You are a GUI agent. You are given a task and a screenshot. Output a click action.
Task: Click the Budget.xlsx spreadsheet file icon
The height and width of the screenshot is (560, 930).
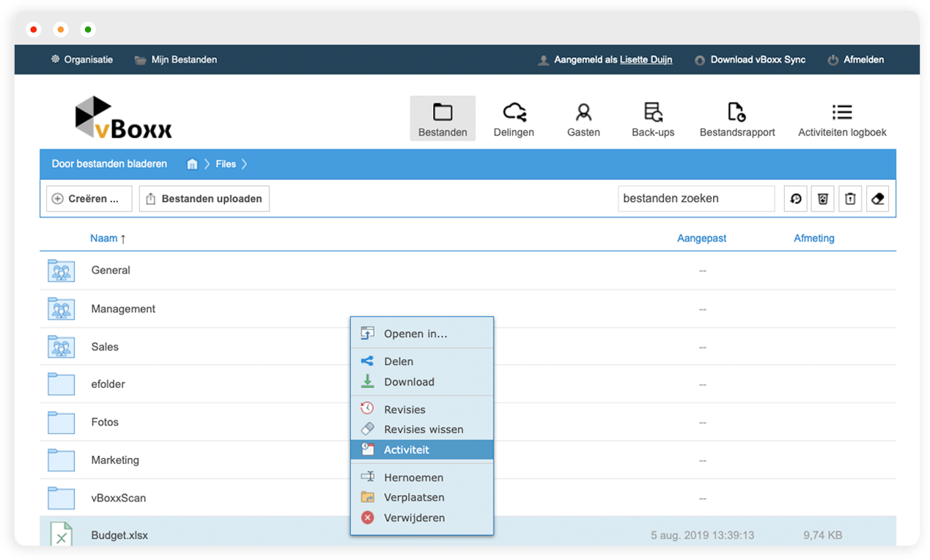(62, 534)
